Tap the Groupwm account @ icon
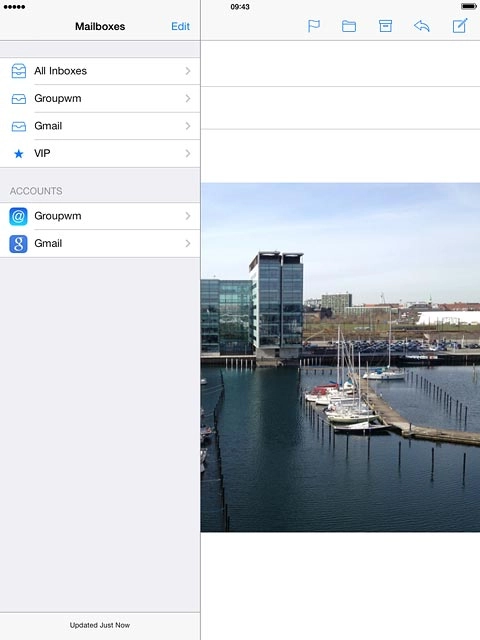This screenshot has height=640, width=480. 18,216
